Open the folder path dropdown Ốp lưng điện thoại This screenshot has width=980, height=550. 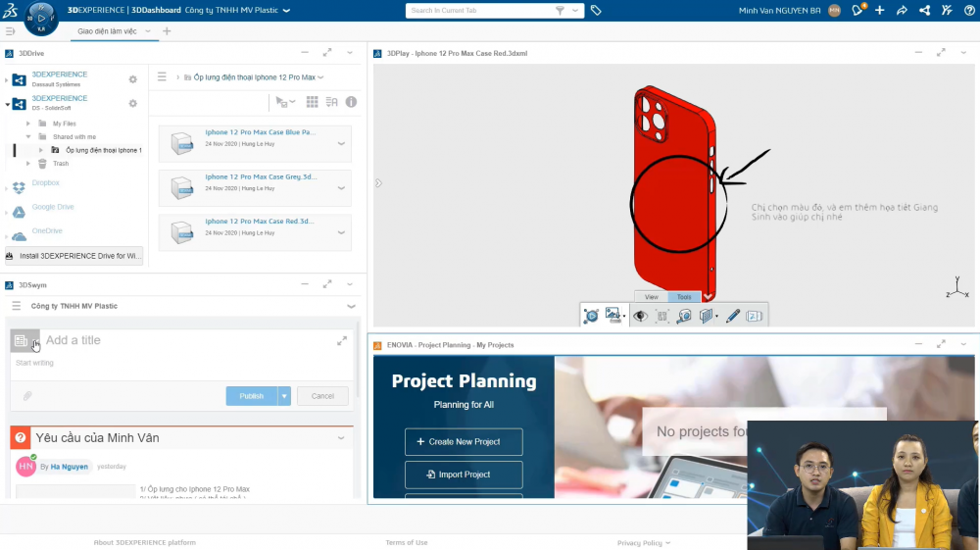[x=320, y=77]
